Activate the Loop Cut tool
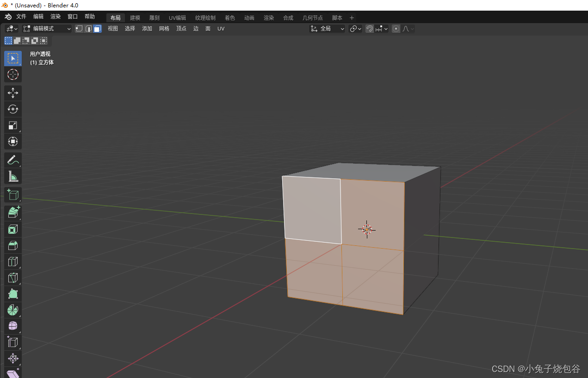Image resolution: width=588 pixels, height=378 pixels. tap(13, 262)
